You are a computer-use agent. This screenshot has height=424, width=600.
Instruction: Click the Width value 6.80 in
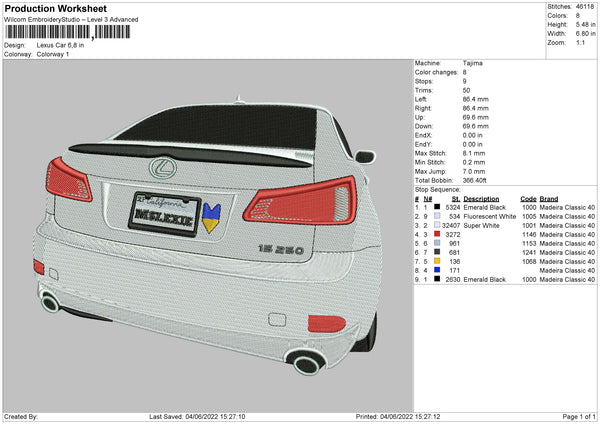(x=585, y=34)
